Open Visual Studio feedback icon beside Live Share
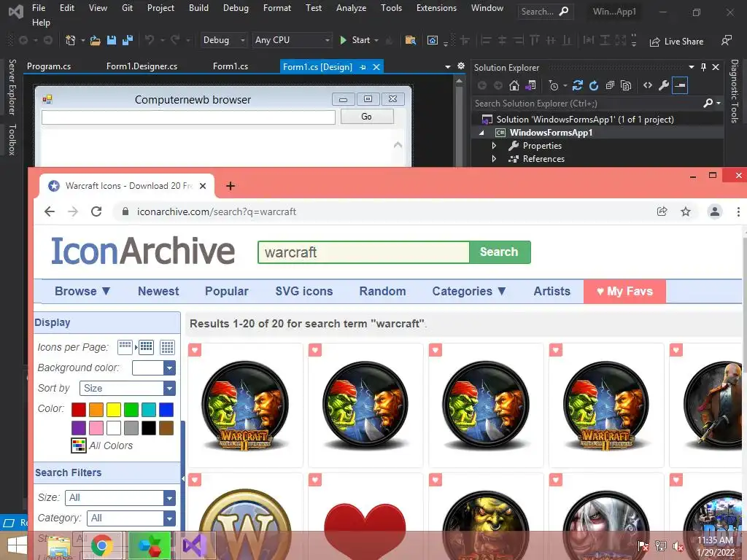Viewport: 747px width, 560px height. coord(726,41)
